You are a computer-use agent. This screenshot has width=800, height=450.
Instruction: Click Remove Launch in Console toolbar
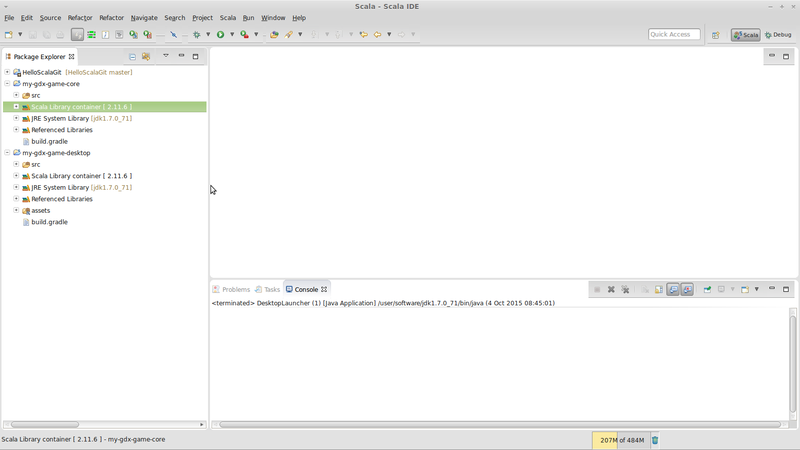pyautogui.click(x=611, y=289)
